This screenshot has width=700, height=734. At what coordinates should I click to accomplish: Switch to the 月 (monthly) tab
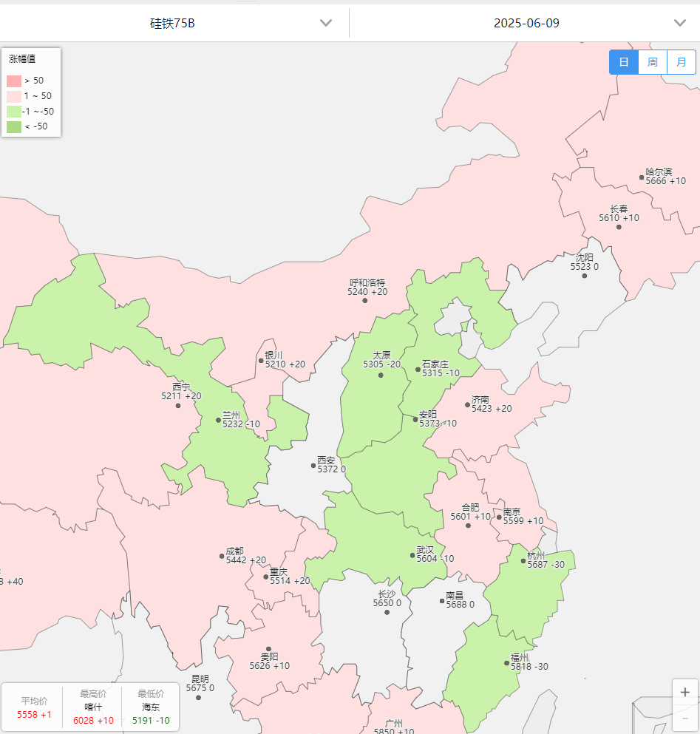click(682, 62)
